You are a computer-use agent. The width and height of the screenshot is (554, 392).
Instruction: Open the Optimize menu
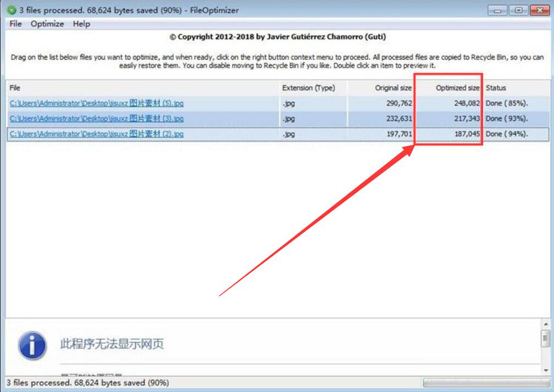(x=47, y=24)
